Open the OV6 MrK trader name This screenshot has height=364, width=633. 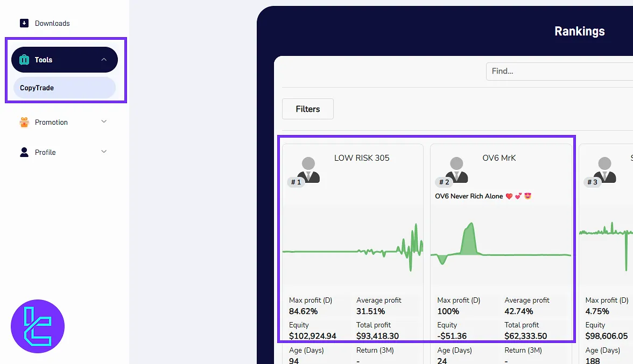pyautogui.click(x=499, y=158)
